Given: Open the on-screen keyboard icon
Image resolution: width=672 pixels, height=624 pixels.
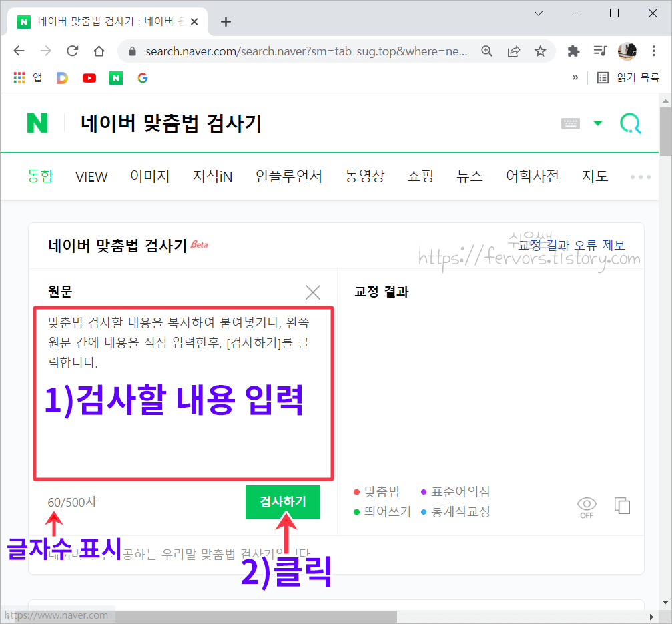Looking at the screenshot, I should pos(571,123).
